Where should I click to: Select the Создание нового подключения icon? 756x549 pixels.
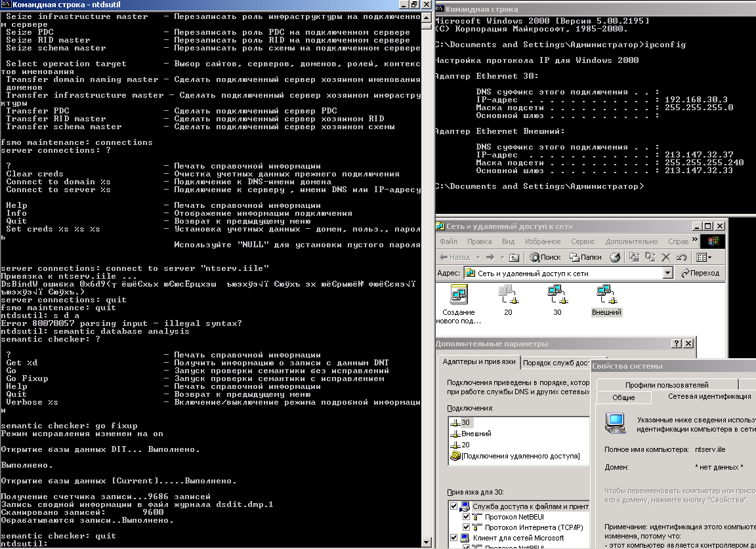pos(459,295)
